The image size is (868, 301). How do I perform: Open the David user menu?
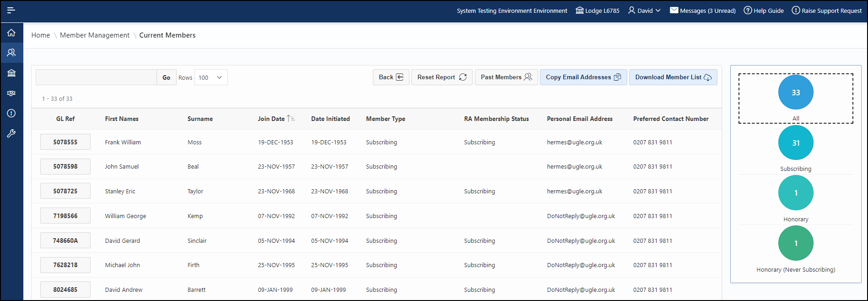pyautogui.click(x=644, y=11)
